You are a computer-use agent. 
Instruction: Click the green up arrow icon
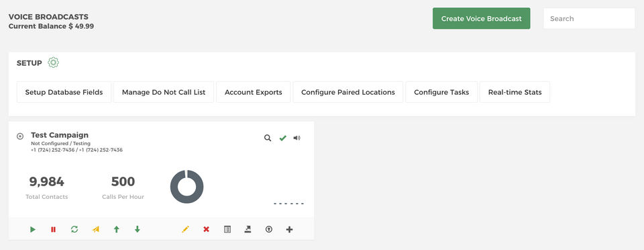click(117, 229)
